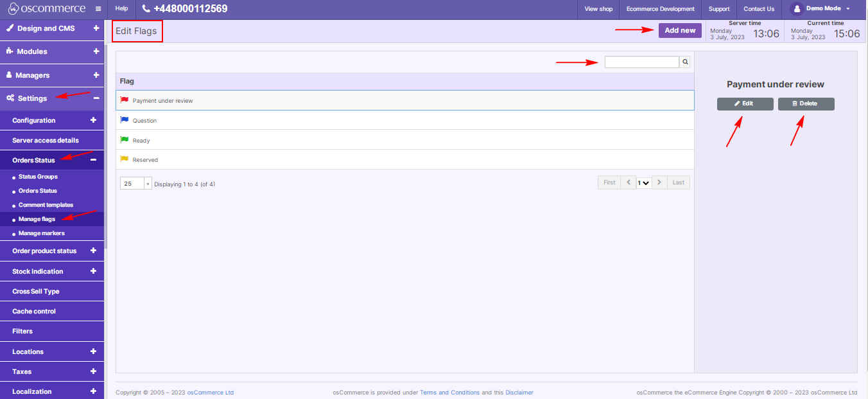The height and width of the screenshot is (399, 868).
Task: Select the Payment under review row
Action: (x=405, y=100)
